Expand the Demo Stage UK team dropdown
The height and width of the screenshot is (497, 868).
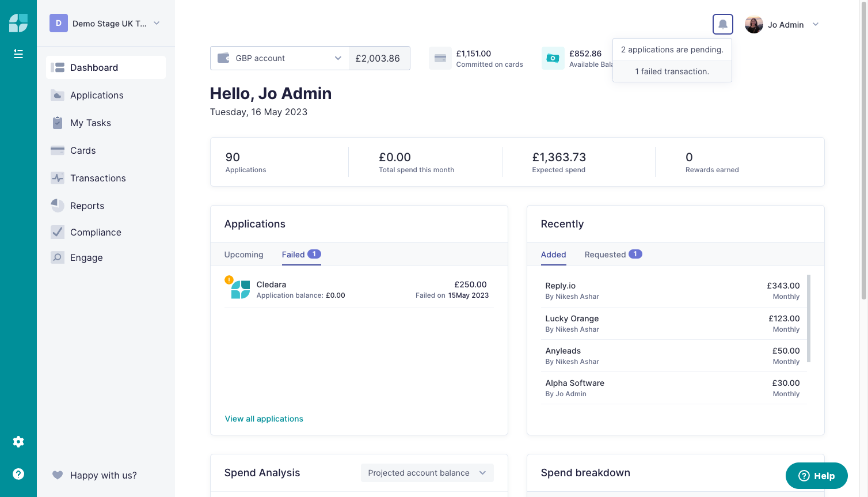click(157, 23)
